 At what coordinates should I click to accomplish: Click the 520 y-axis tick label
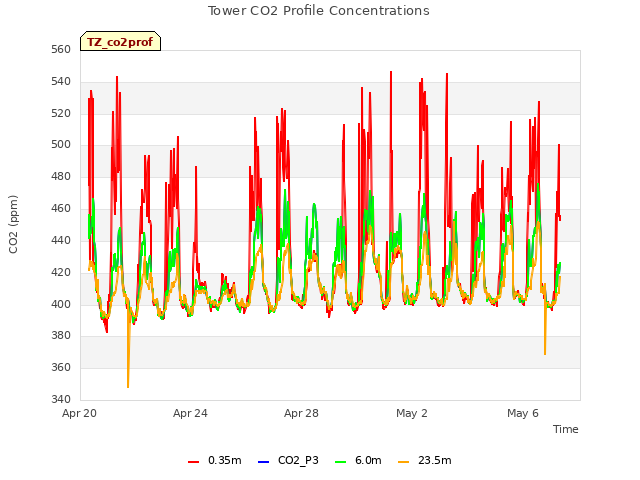61,113
